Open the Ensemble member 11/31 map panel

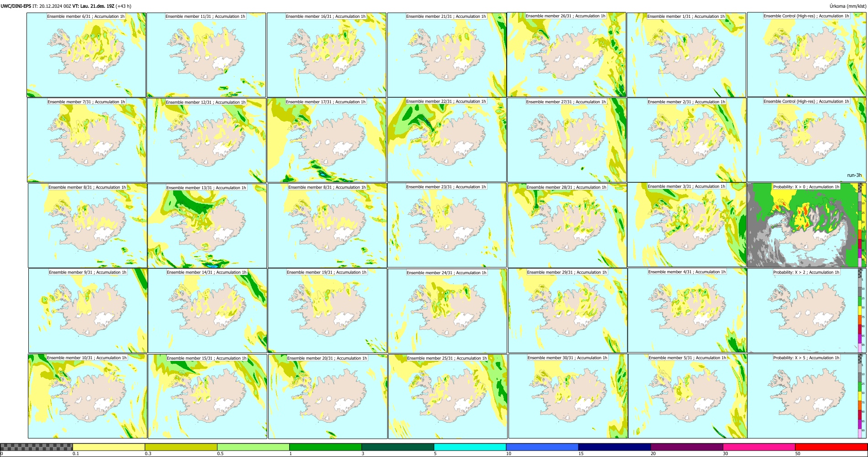point(206,55)
